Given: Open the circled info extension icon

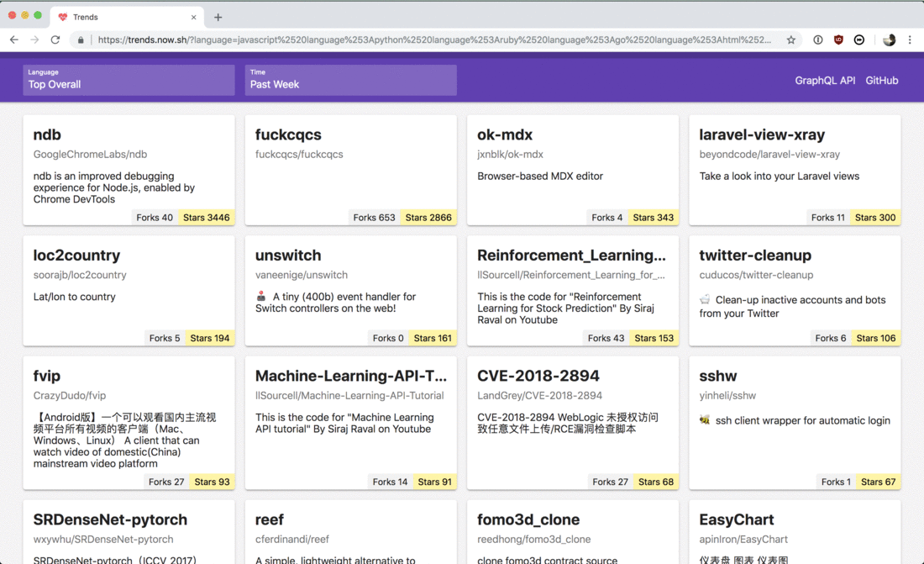Looking at the screenshot, I should 817,40.
